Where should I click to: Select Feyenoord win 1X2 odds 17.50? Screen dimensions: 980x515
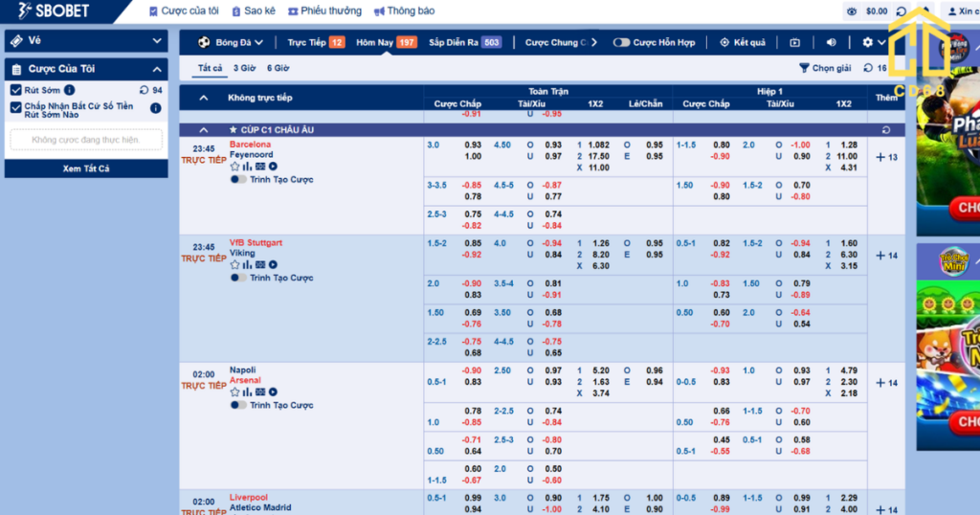coord(599,156)
